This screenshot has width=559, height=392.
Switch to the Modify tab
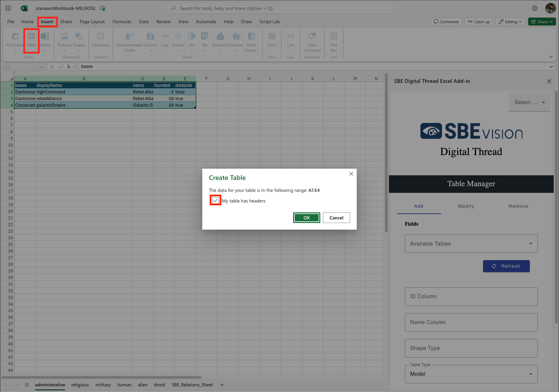pos(466,206)
